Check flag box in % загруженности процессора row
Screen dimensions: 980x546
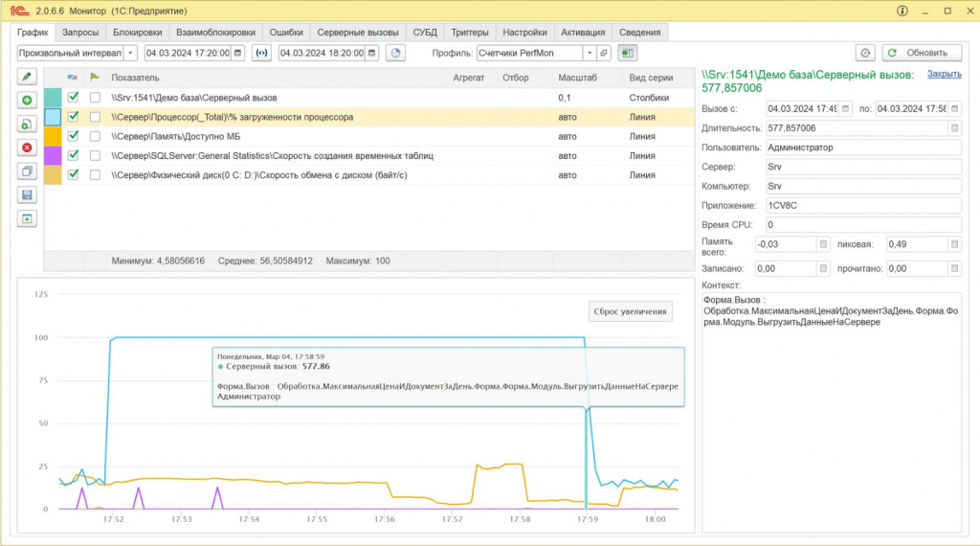coord(95,117)
